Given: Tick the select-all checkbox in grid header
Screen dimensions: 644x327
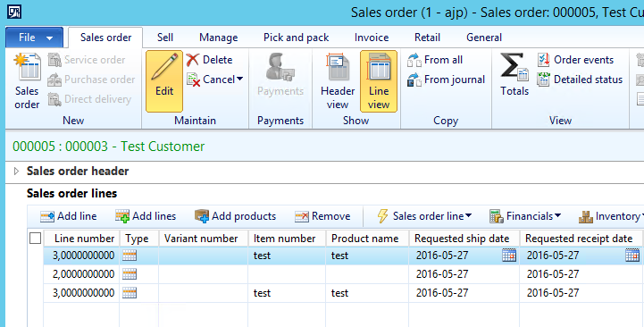Looking at the screenshot, I should (x=36, y=239).
